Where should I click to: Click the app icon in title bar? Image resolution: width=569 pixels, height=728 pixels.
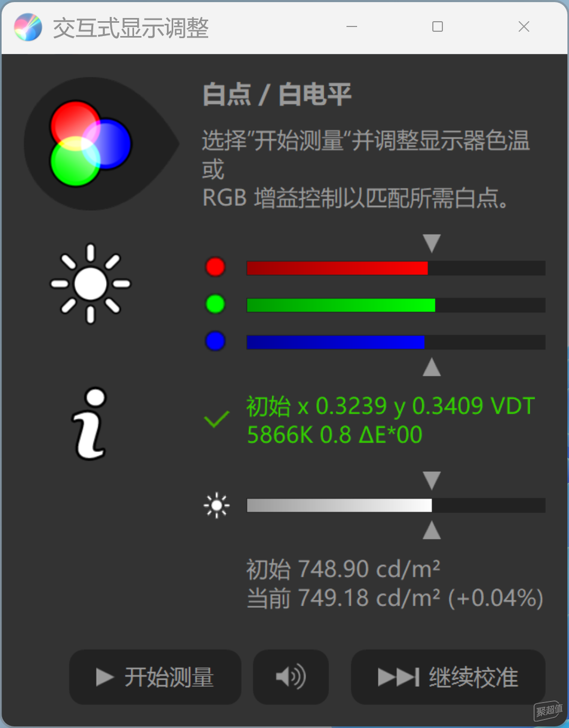[x=28, y=27]
